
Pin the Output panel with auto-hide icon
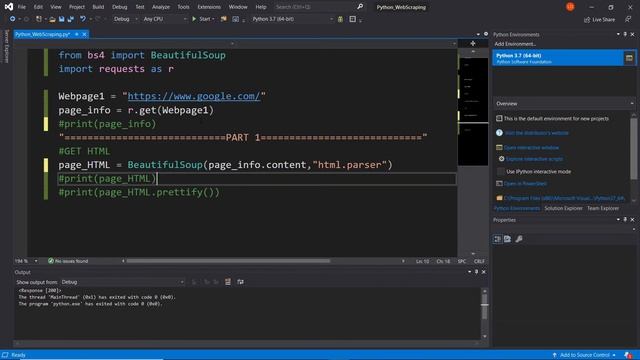coord(476,272)
